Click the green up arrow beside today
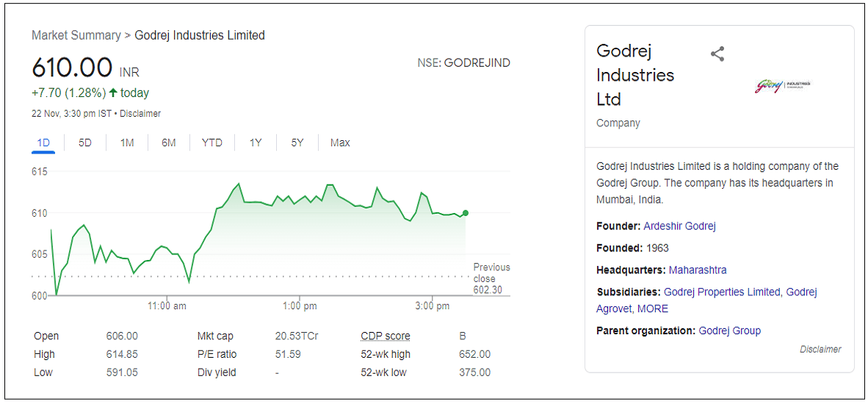Image resolution: width=868 pixels, height=404 pixels. point(113,93)
